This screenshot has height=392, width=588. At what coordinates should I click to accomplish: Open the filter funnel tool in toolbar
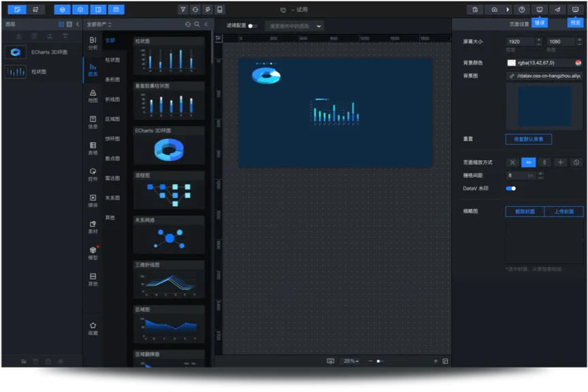(183, 10)
